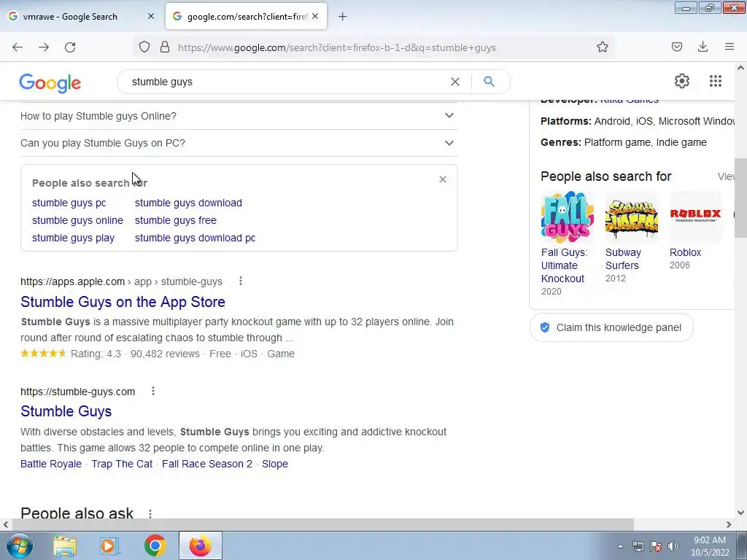Select the google.com/search tab
This screenshot has width=747, height=560.
tap(246, 16)
